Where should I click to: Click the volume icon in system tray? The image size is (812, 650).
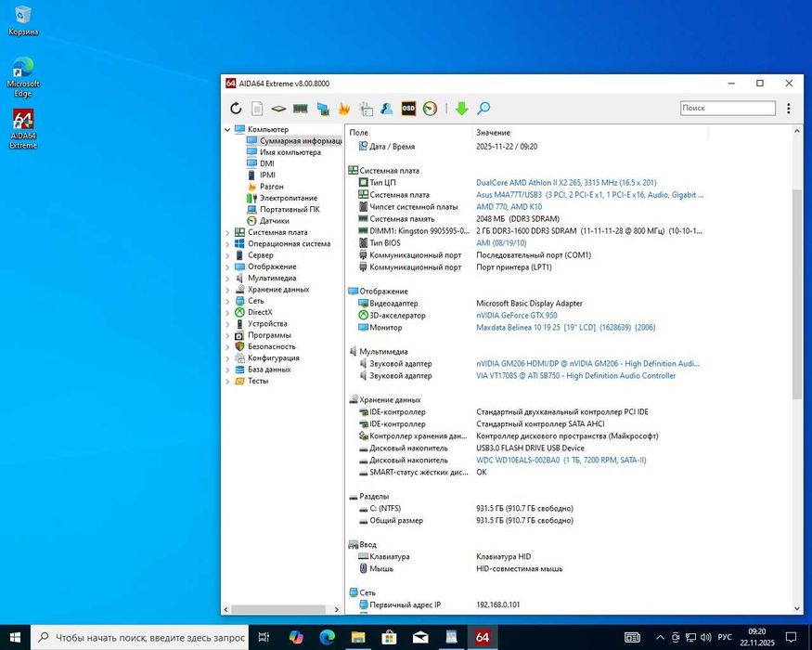click(x=705, y=638)
